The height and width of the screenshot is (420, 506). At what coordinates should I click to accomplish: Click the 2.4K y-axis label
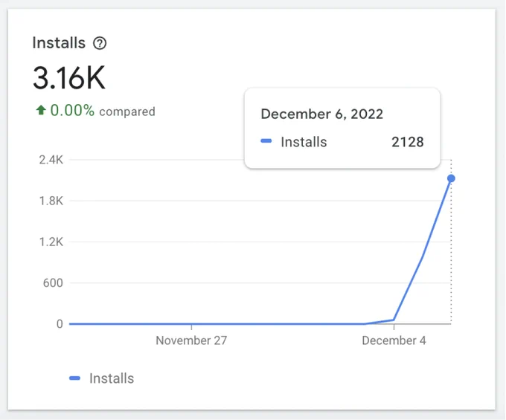point(51,160)
